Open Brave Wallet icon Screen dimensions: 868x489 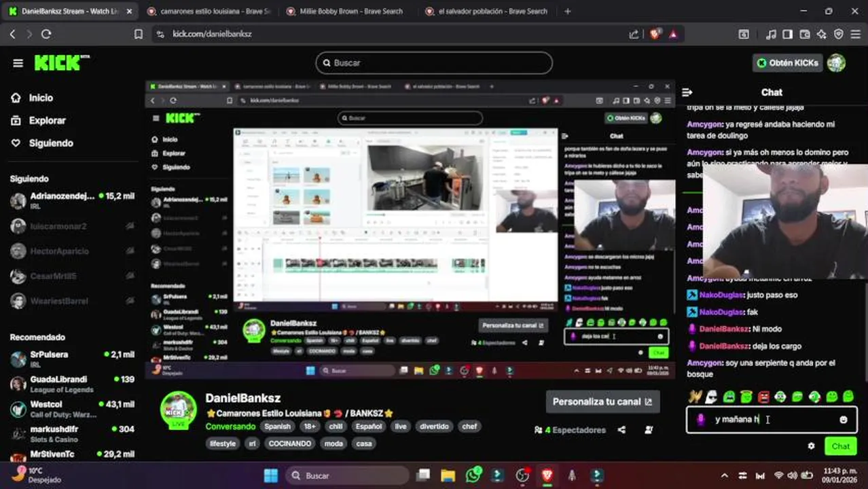click(805, 34)
